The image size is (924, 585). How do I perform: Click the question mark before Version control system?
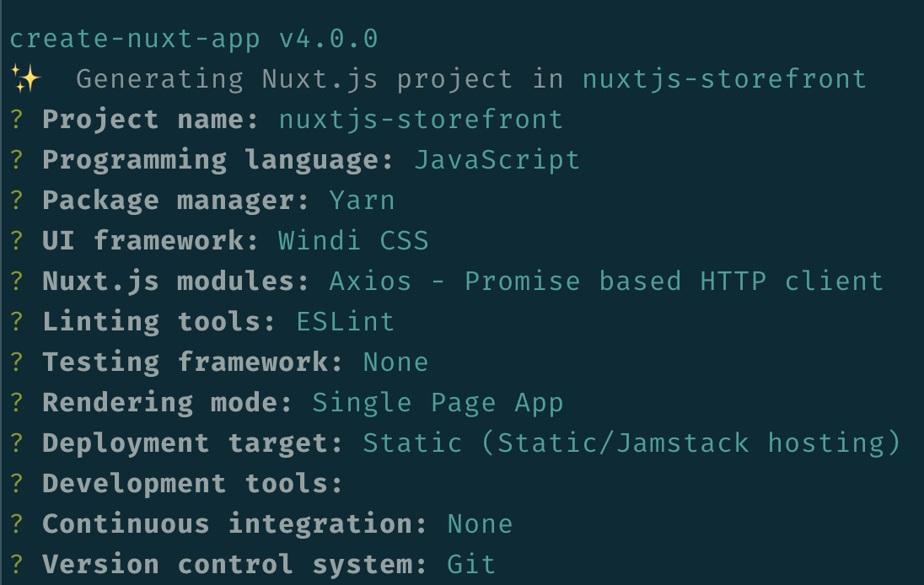[16, 564]
